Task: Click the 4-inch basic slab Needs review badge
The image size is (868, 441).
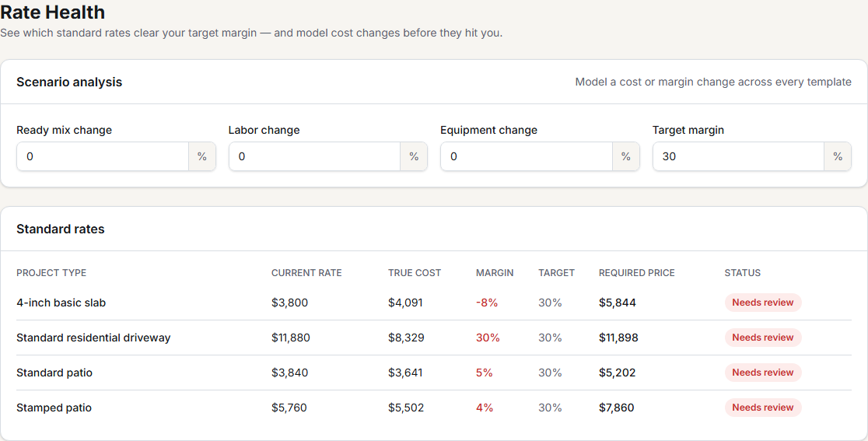Action: pos(763,303)
